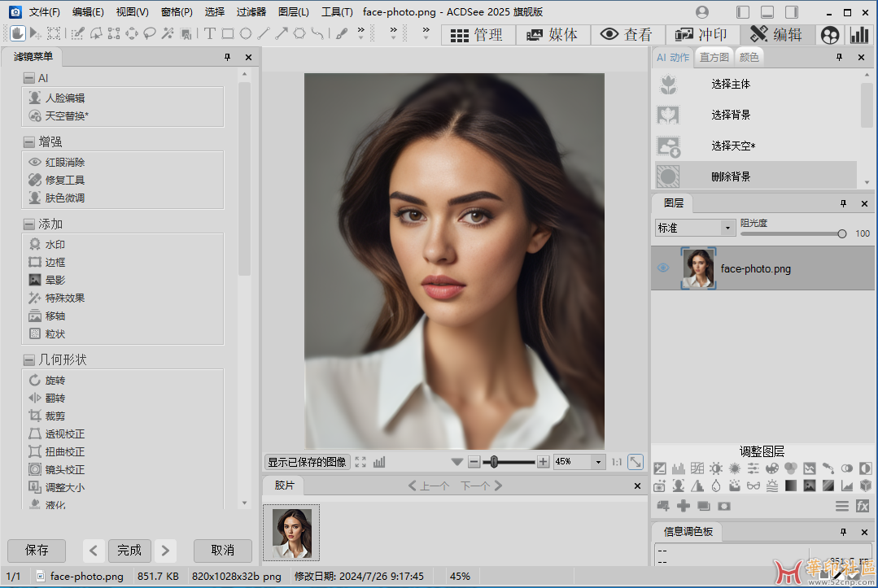Open the 裁剪 crop tool

(x=55, y=416)
